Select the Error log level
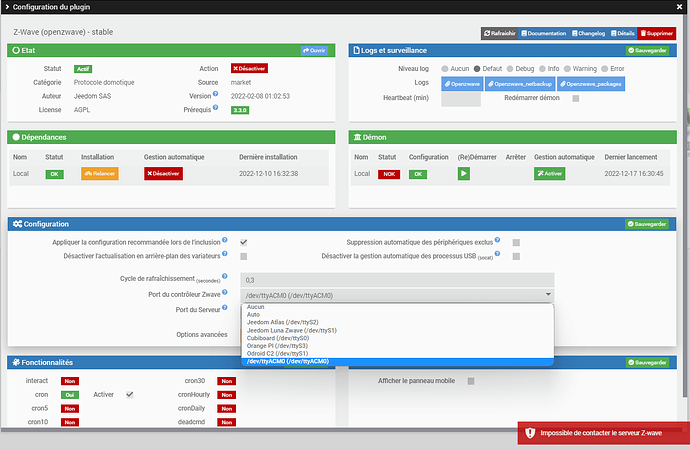This screenshot has width=690, height=449. (x=605, y=69)
